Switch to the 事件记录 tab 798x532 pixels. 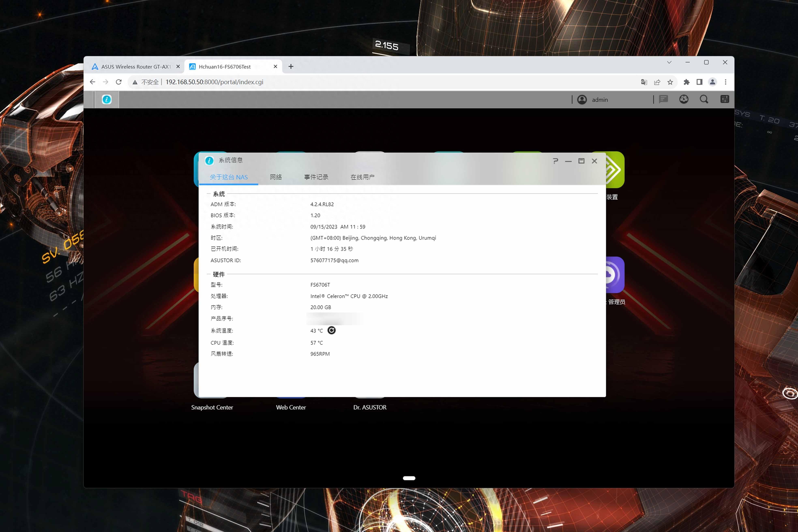click(x=316, y=177)
